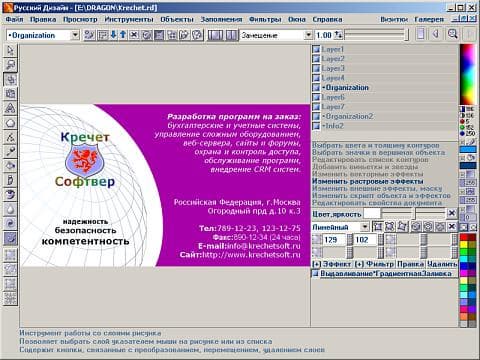Click Правка button in effects panel

[x=410, y=264]
